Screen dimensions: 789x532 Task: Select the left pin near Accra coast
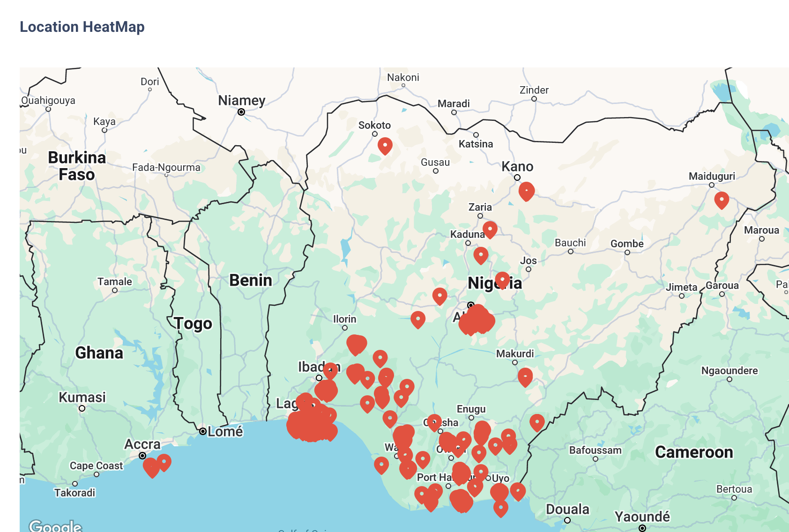coord(151,466)
